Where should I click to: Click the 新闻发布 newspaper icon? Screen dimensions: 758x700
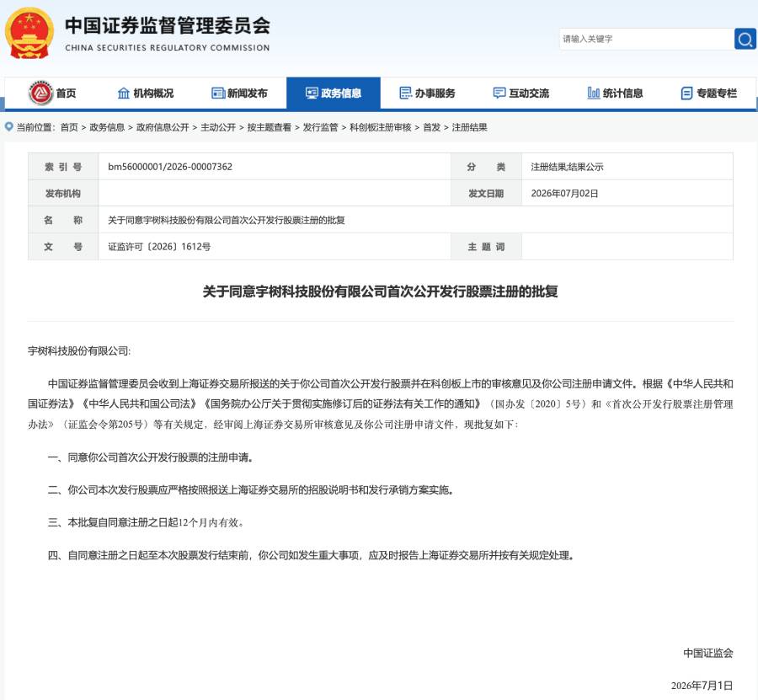[x=218, y=93]
